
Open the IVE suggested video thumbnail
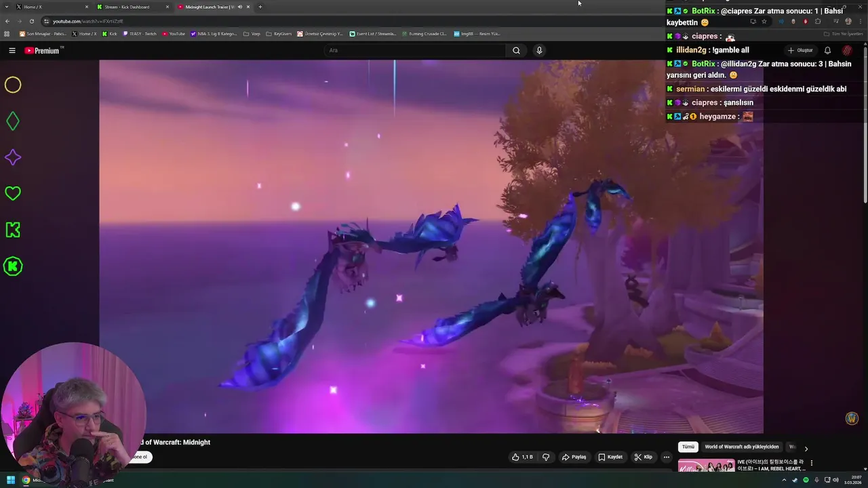tap(706, 466)
